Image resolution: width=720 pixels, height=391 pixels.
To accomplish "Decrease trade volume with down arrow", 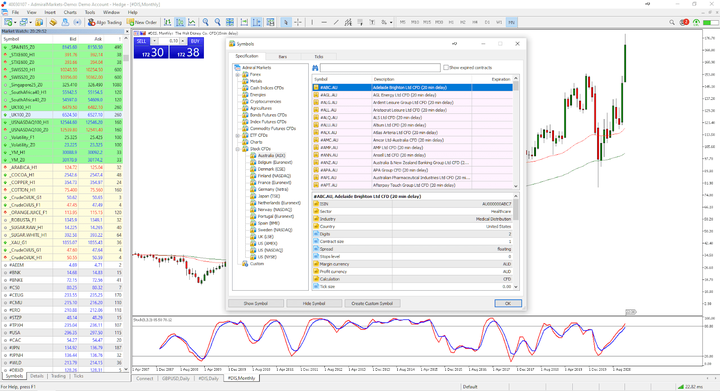I will [x=155, y=41].
